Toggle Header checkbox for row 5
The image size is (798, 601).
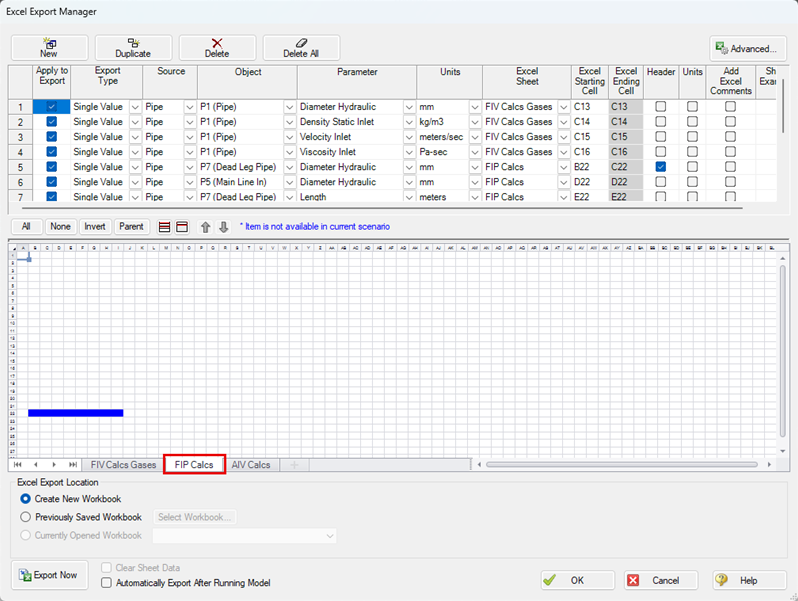[661, 167]
